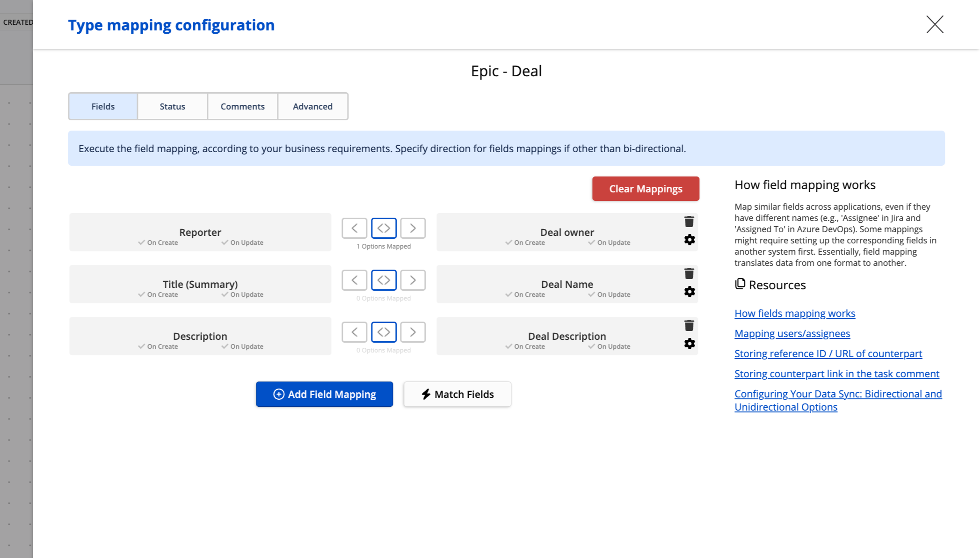
Task: Remove the Deal Description mapping via trash icon
Action: click(689, 325)
